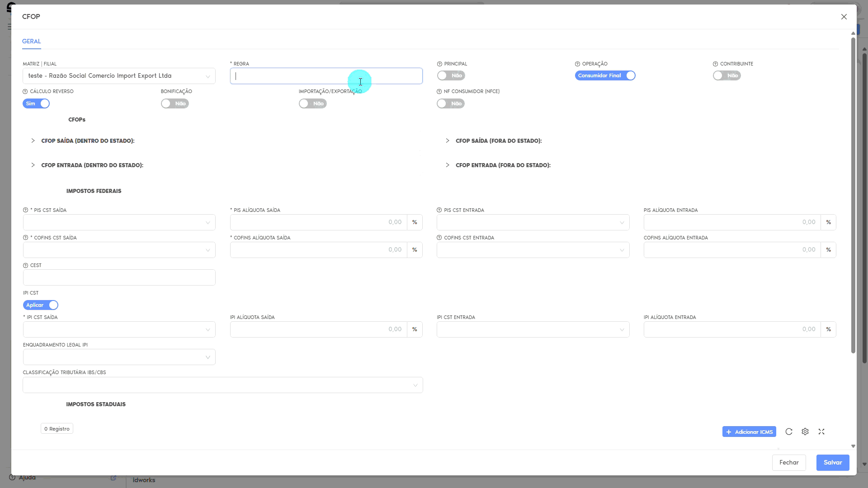Toggle the IPI CST Aplicar switch

(40, 305)
